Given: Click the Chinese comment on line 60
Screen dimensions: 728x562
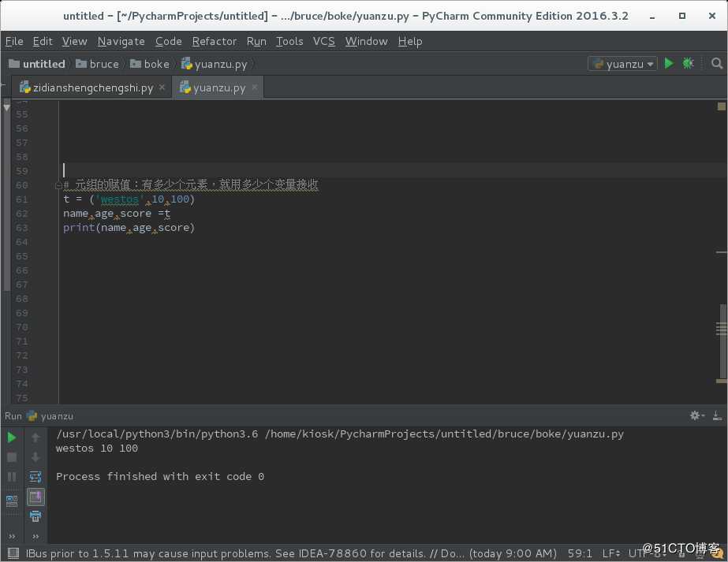Looking at the screenshot, I should [191, 184].
